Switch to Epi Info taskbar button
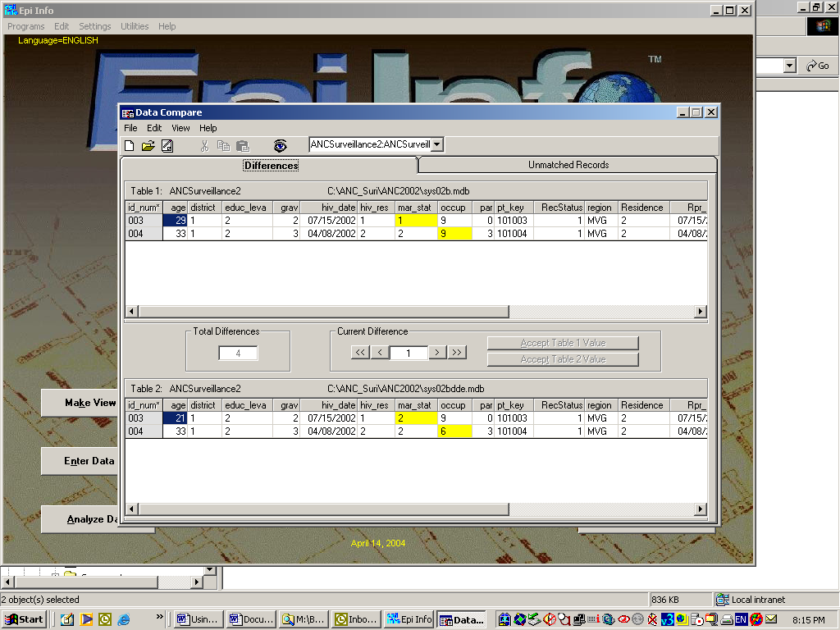Screen dimensions: 840x630 click(409, 619)
